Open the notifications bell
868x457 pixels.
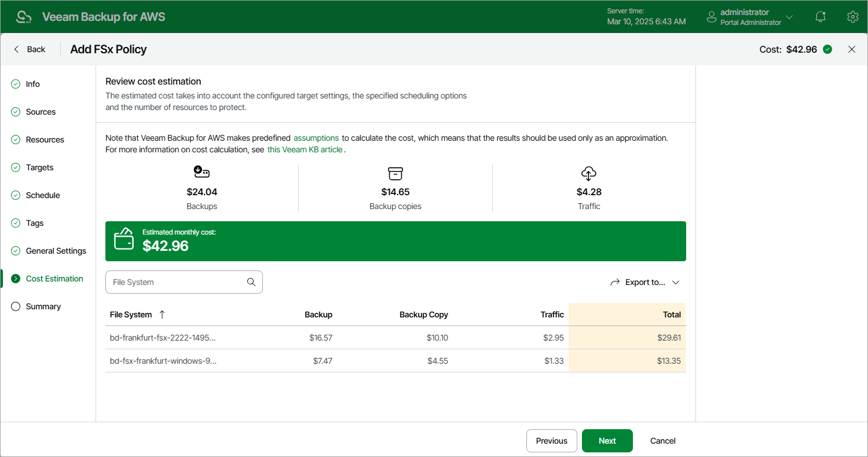pyautogui.click(x=821, y=16)
